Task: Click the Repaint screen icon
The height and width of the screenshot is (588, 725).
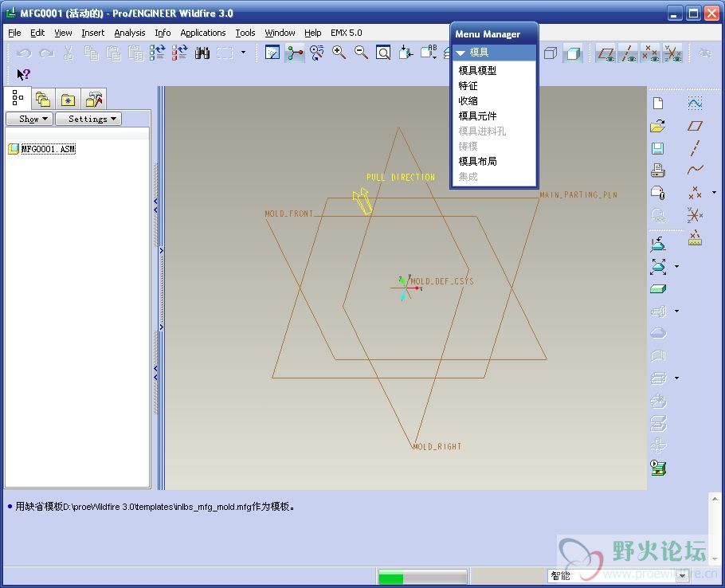Action: click(x=272, y=53)
